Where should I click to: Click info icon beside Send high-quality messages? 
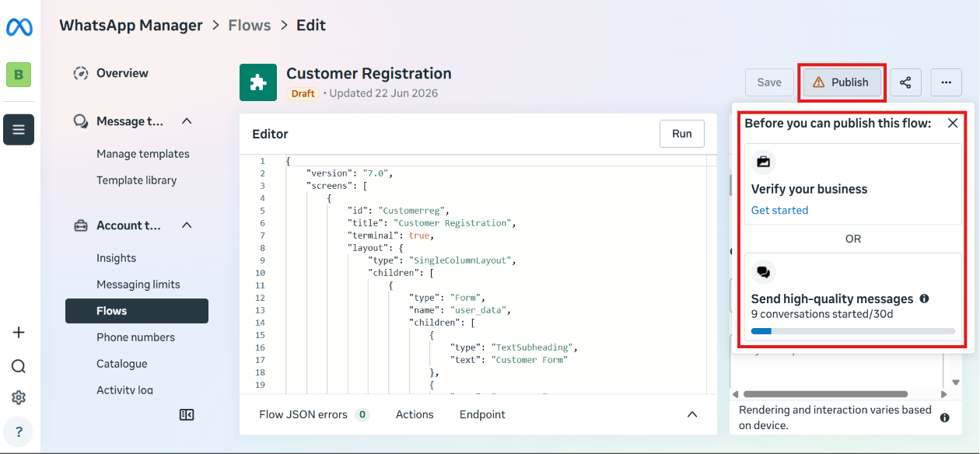[x=924, y=299]
